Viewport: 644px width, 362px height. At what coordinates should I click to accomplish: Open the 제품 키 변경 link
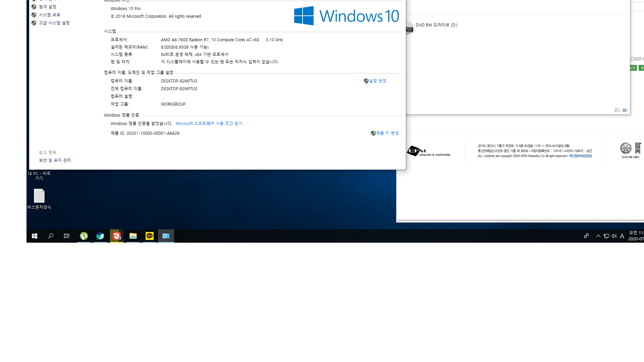click(x=387, y=133)
